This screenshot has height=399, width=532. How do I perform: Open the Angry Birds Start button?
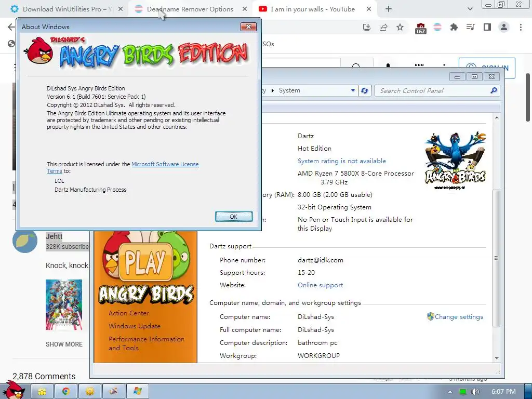point(14,390)
